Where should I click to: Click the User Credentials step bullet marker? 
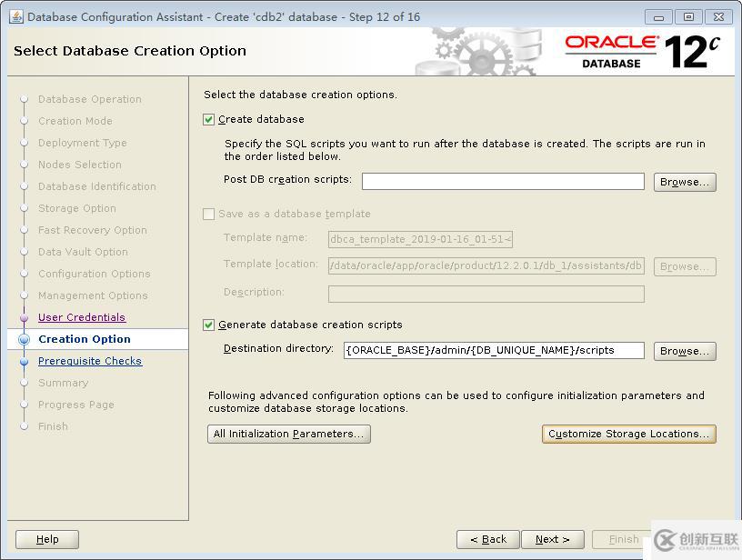(x=25, y=318)
